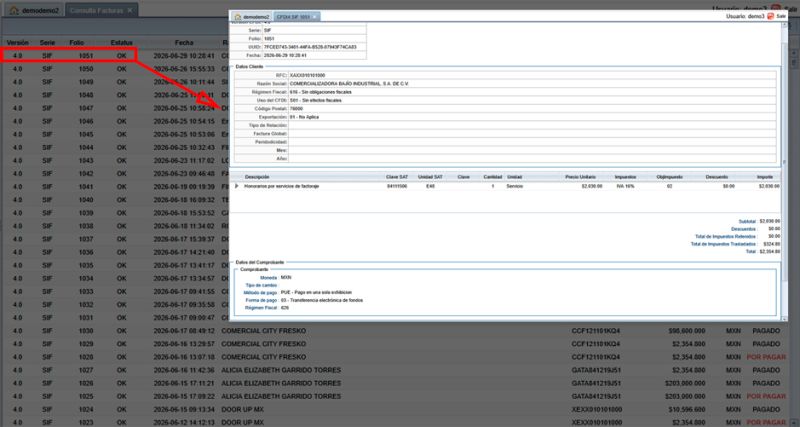Click the Régimen Fiscal 616 field
Screen dimensions: 800x427
(532, 92)
